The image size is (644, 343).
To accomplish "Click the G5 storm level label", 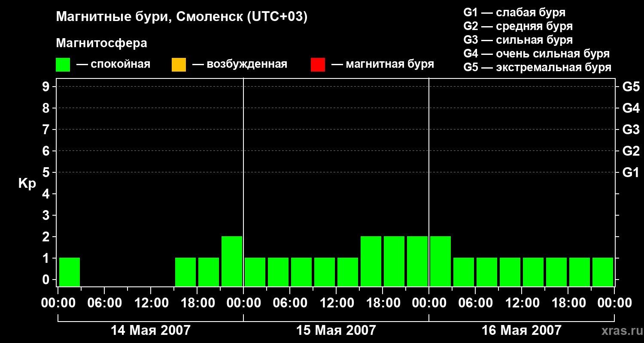I will click(631, 87).
